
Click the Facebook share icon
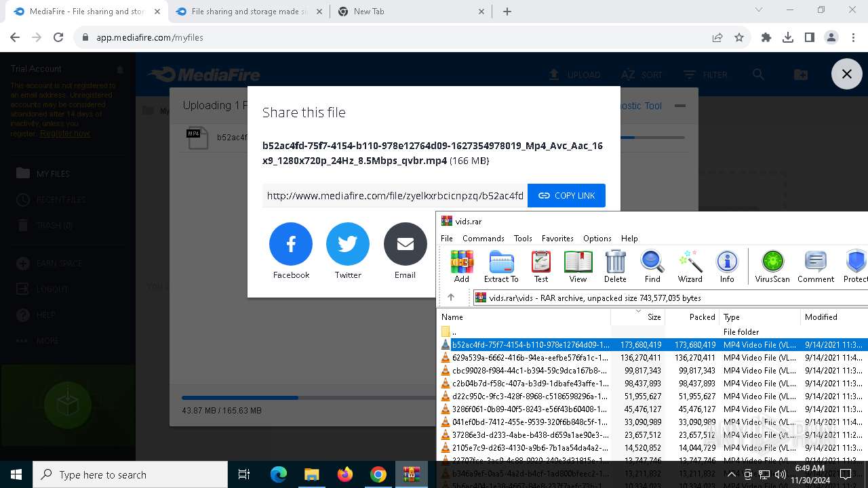click(x=291, y=244)
